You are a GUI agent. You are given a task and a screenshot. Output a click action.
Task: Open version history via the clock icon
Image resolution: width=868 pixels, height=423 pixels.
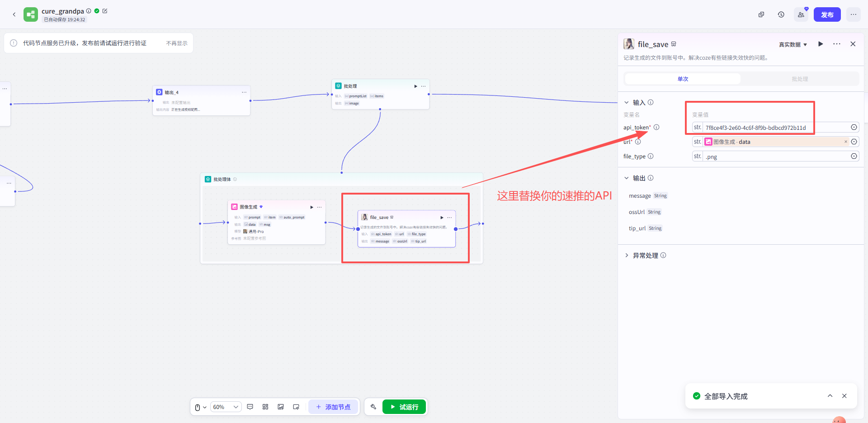(x=781, y=14)
